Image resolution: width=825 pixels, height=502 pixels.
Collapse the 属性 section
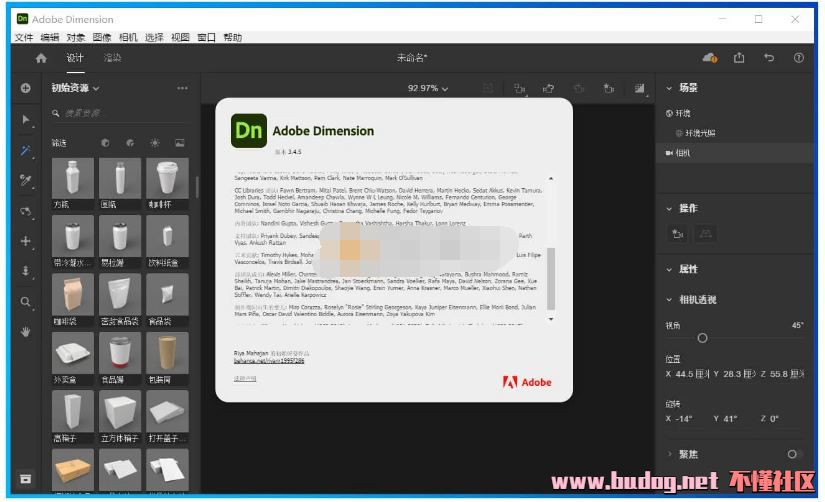point(669,269)
